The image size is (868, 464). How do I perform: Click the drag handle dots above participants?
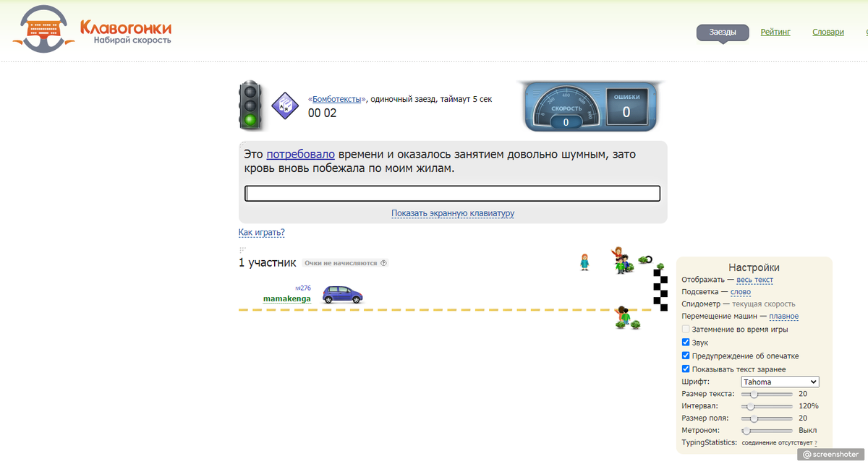point(242,250)
